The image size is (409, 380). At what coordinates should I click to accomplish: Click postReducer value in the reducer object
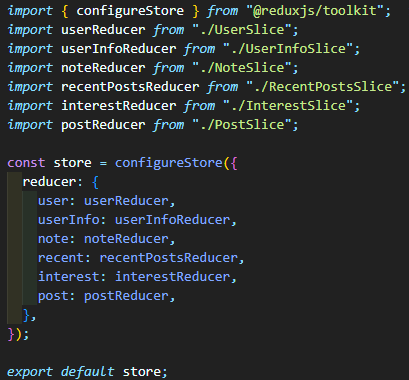pyautogui.click(x=126, y=296)
